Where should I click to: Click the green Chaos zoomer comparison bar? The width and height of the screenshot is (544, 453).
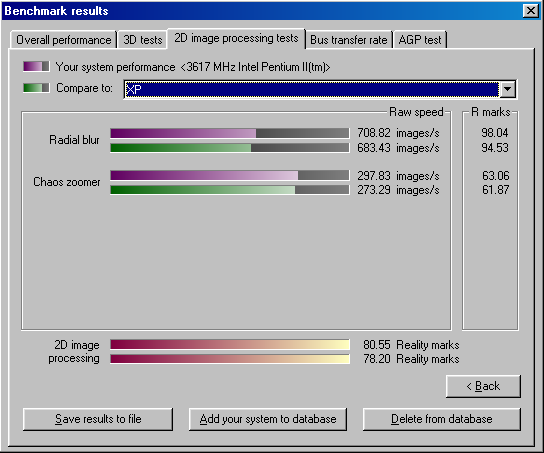[x=230, y=190]
